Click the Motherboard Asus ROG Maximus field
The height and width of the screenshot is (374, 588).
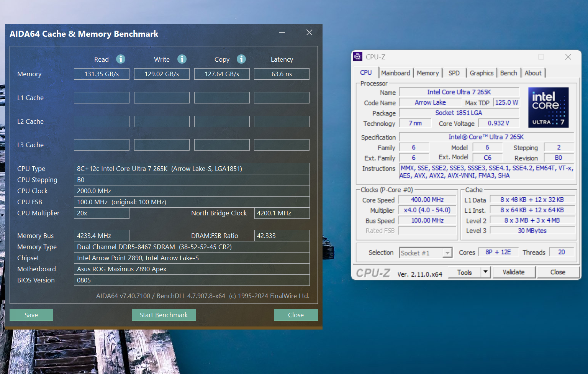pyautogui.click(x=192, y=269)
